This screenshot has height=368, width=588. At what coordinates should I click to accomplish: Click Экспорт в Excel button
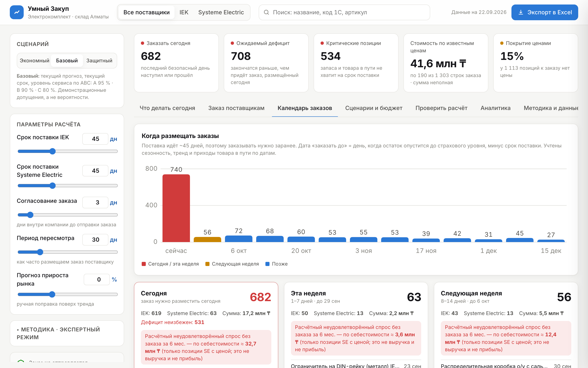point(545,12)
